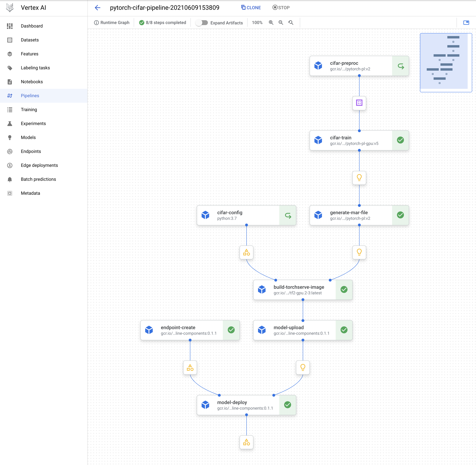476x465 pixels.
Task: Open Notebooks in sidebar
Action: click(44, 82)
